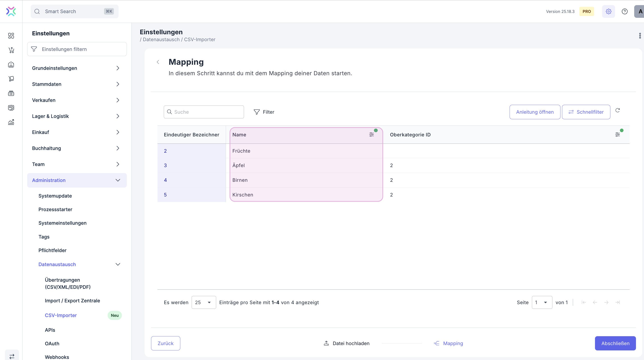
Task: Click Anleitung öffnen button
Action: click(x=535, y=112)
